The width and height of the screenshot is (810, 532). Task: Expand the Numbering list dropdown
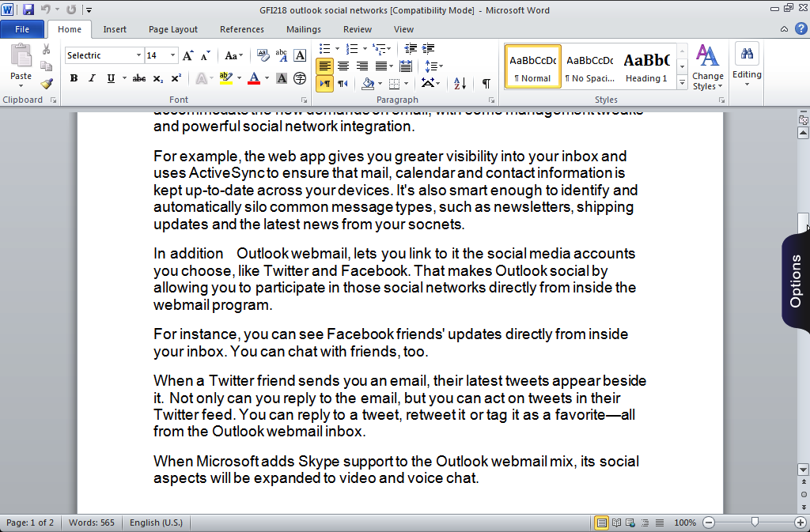click(x=365, y=48)
